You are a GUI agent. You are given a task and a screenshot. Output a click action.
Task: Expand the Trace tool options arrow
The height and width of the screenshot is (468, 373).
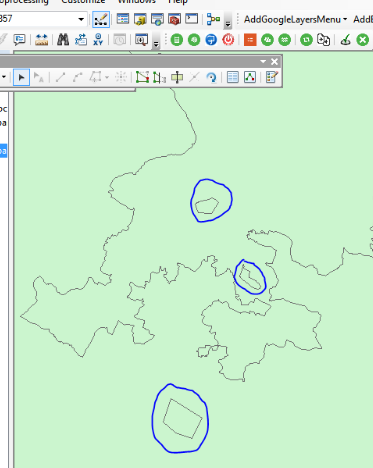(107, 78)
